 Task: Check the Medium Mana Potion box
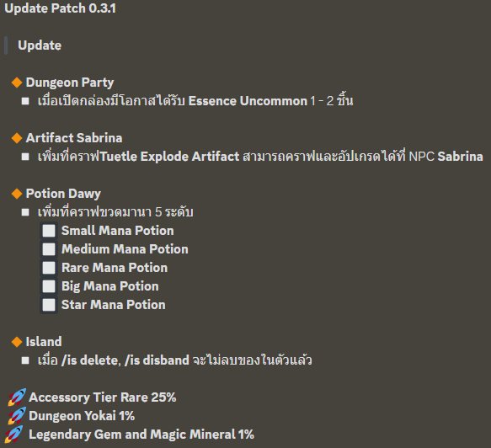coord(49,249)
